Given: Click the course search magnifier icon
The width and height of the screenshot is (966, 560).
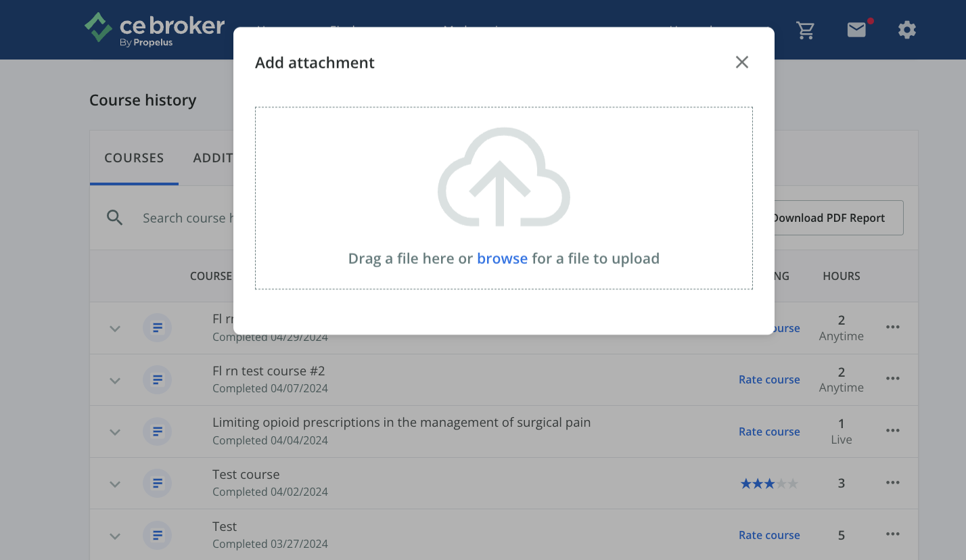Looking at the screenshot, I should pos(115,218).
